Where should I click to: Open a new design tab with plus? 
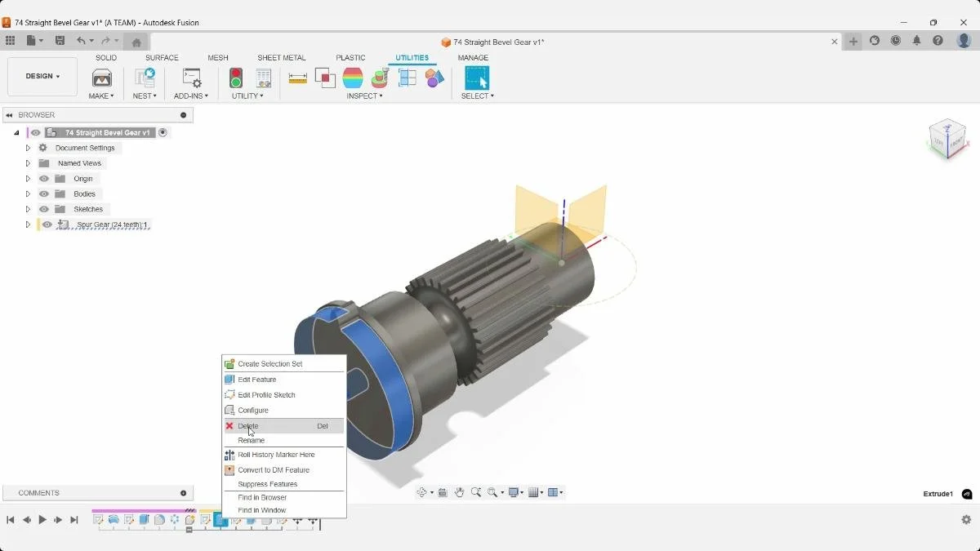[853, 42]
